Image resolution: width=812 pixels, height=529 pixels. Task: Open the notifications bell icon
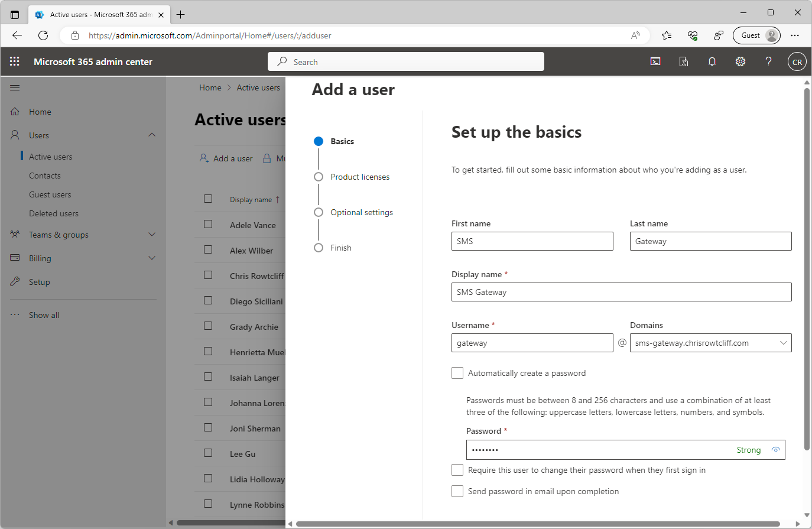(x=712, y=61)
